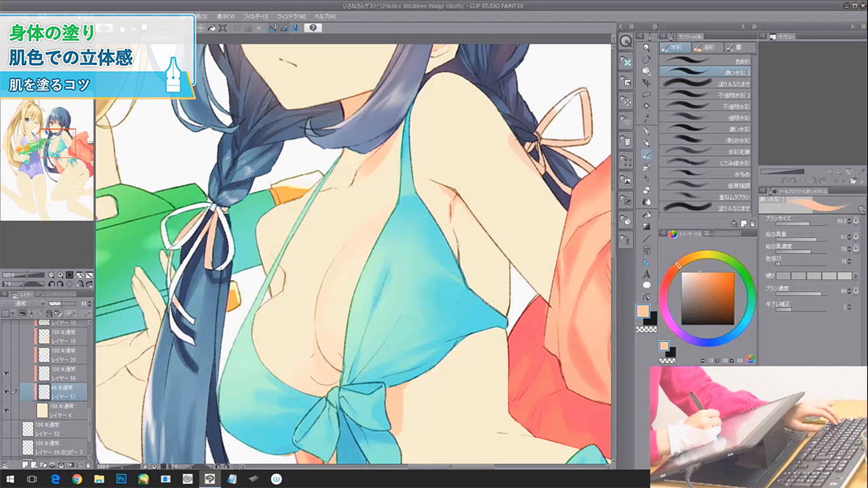Screen dimensions: 868x488
Task: Toggle snap to special ruler in top toolbar
Action: (283, 28)
